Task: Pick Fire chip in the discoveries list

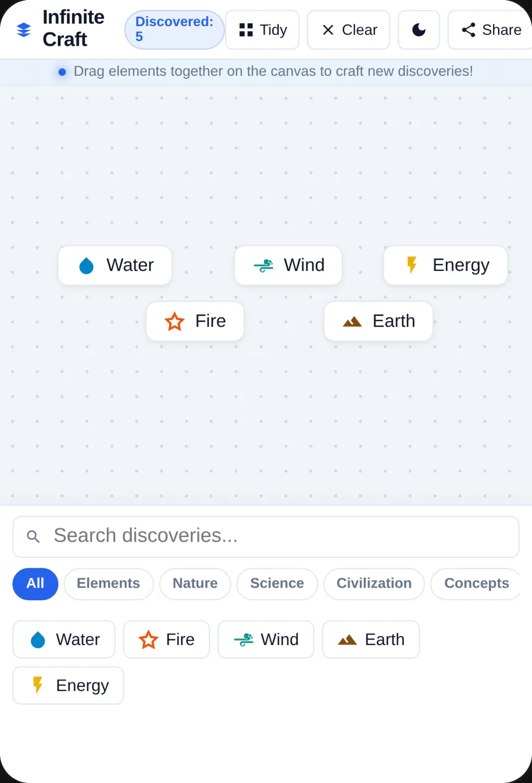Action: coord(166,639)
